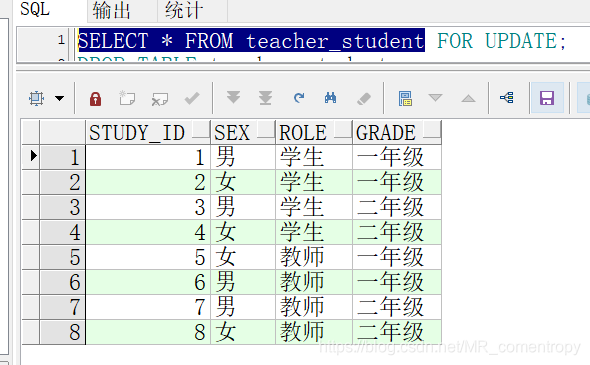The height and width of the screenshot is (365, 590).
Task: Click the GRADE cell 二年级 in row 7
Action: pos(397,307)
